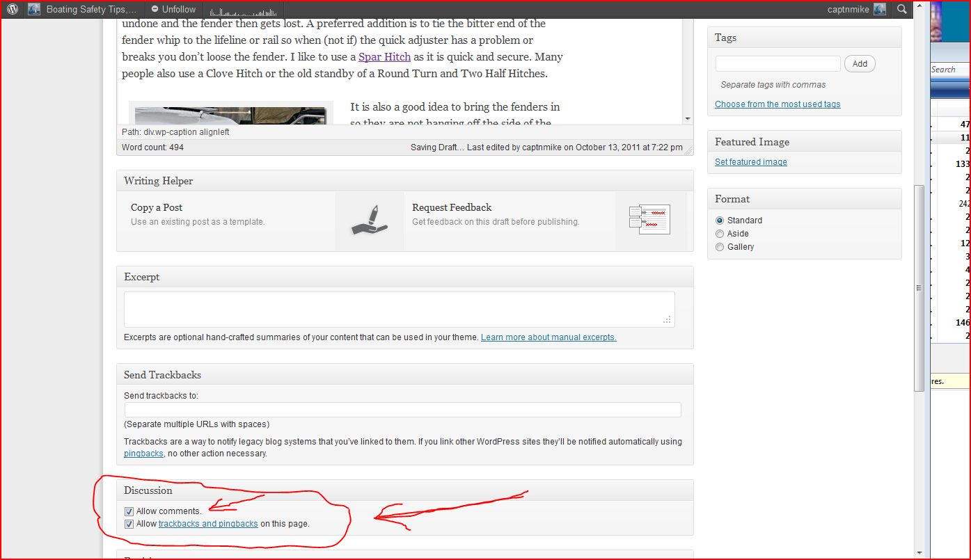Open the Set featured image link

tap(750, 162)
